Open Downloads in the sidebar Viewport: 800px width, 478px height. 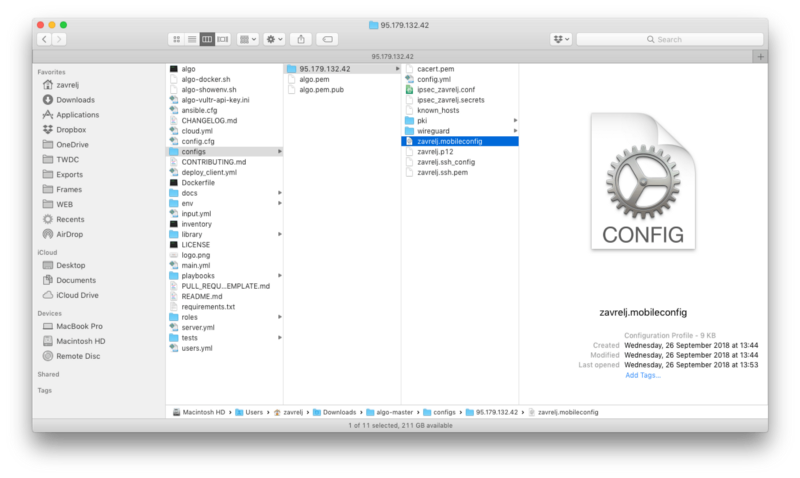[75, 99]
